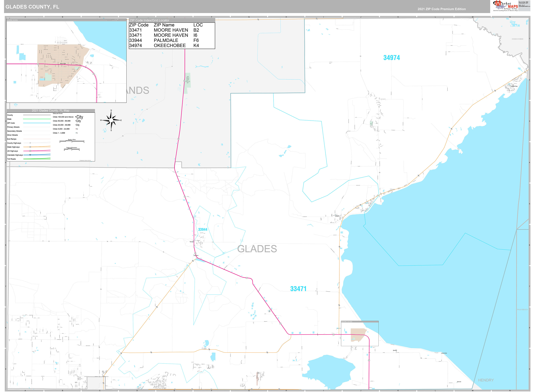
Task: Toggle the Exit Ramps legend entry
Action: [12, 139]
